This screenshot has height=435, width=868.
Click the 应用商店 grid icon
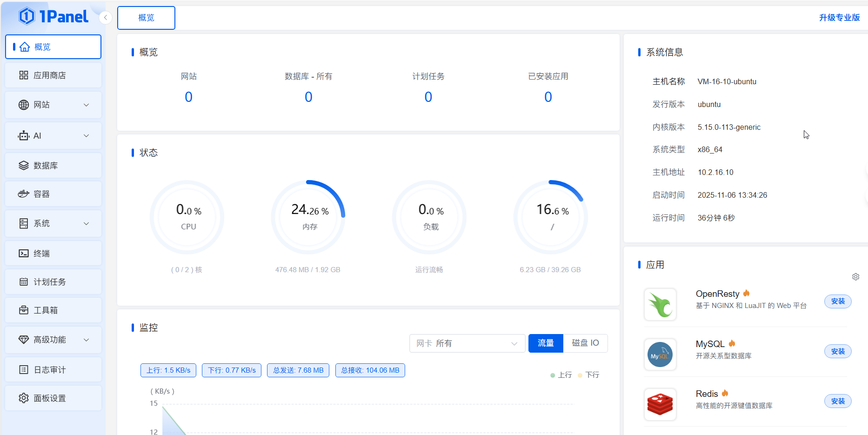(24, 75)
